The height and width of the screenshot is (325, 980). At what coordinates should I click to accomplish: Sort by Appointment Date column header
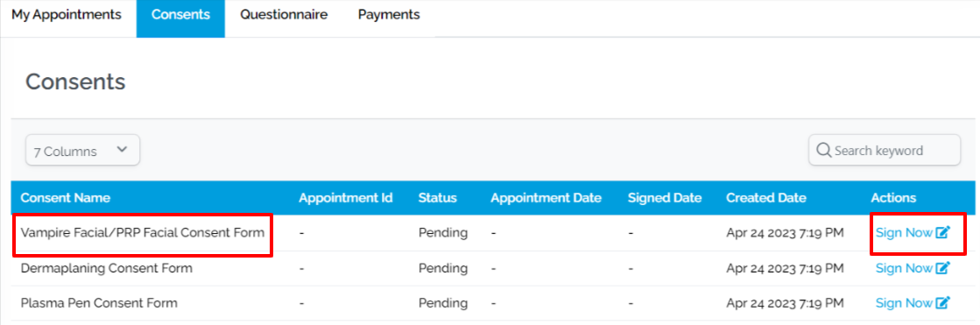point(546,198)
